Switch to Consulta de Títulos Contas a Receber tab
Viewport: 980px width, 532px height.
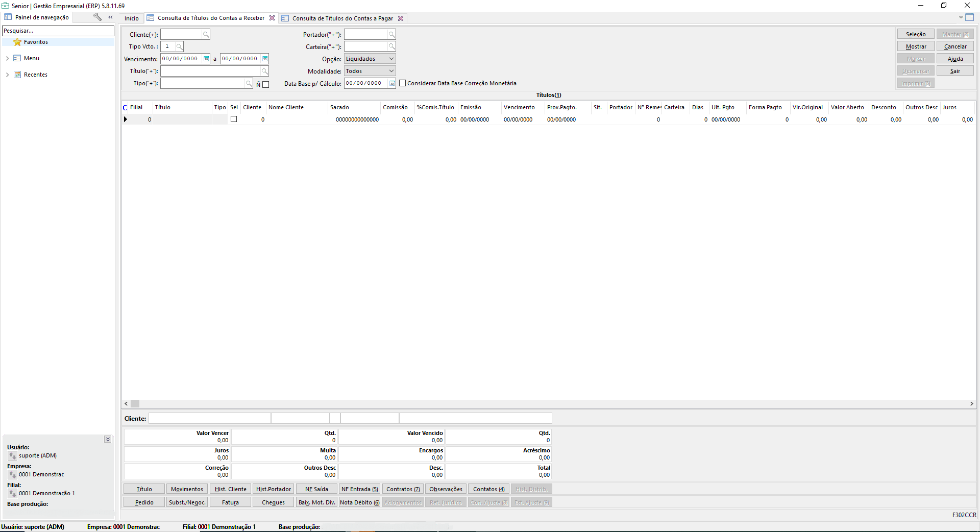[211, 18]
